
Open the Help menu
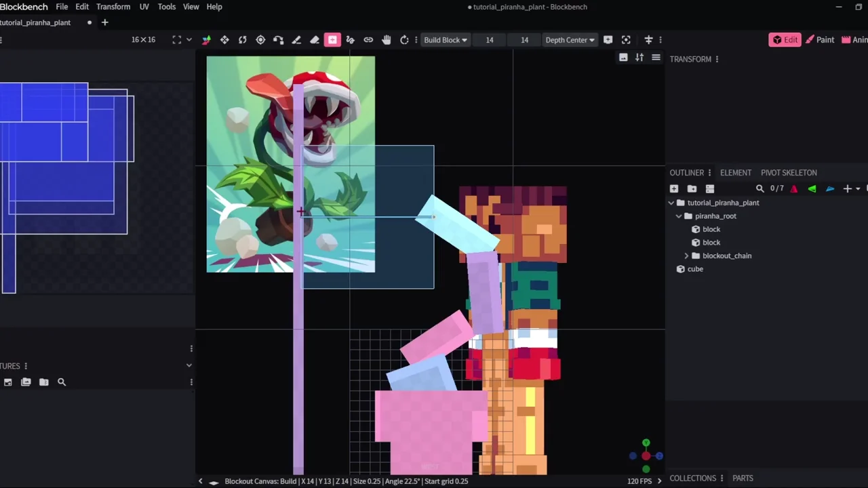pos(214,7)
